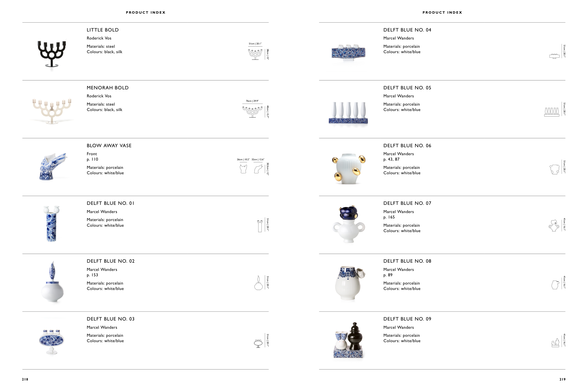This screenshot has height=392, width=588.
Task: Click the Little Bold outline dimension drawing
Action: point(255,54)
